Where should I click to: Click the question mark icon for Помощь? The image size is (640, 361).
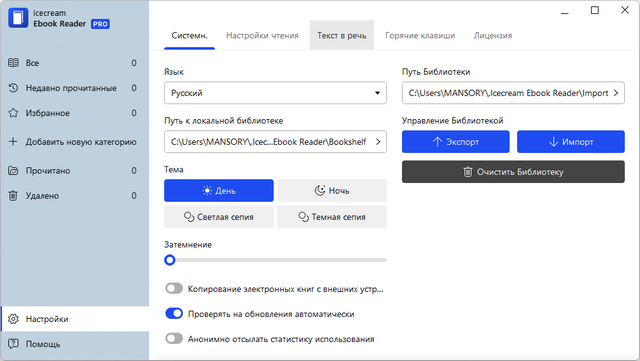pyautogui.click(x=13, y=344)
